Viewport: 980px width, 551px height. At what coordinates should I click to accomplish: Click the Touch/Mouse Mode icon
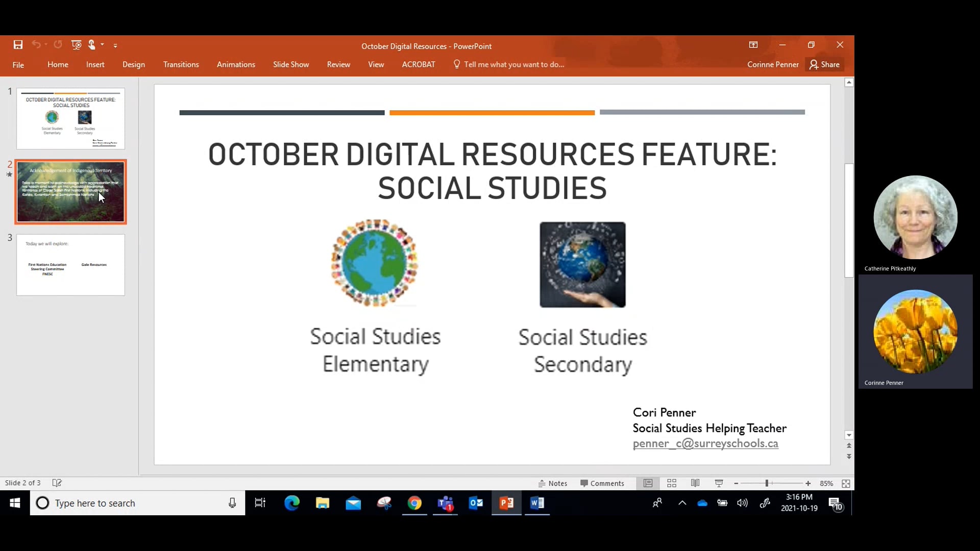[91, 45]
